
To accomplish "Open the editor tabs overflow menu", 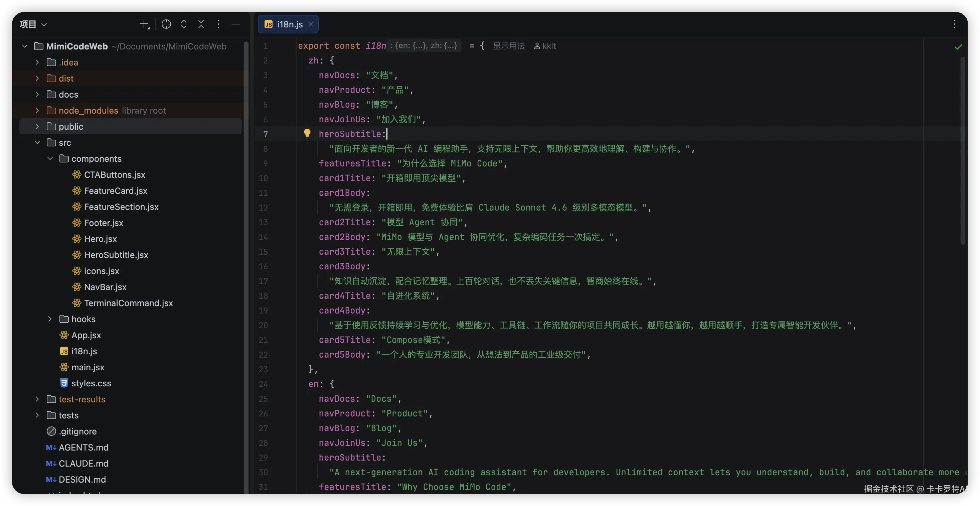I will tap(955, 24).
